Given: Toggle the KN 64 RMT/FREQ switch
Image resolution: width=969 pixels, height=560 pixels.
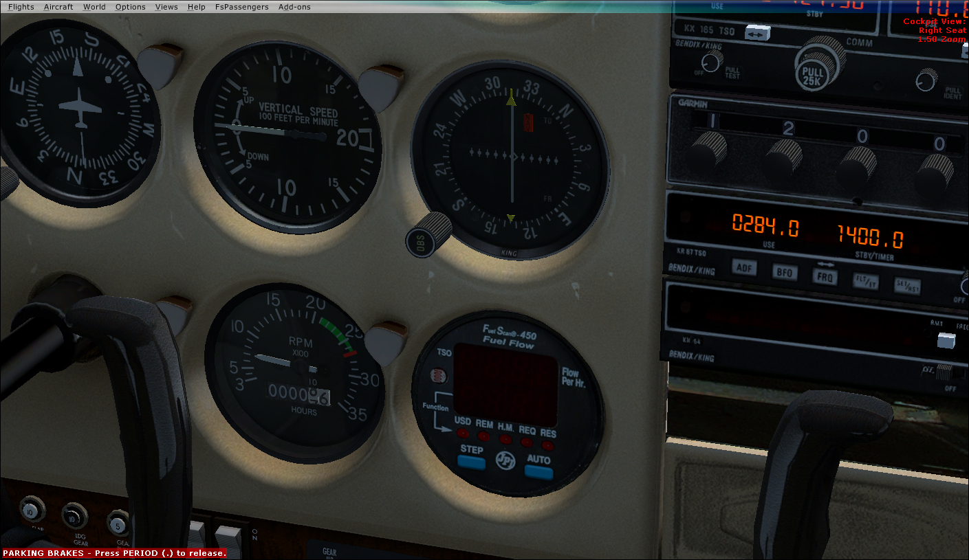Looking at the screenshot, I should (946, 340).
